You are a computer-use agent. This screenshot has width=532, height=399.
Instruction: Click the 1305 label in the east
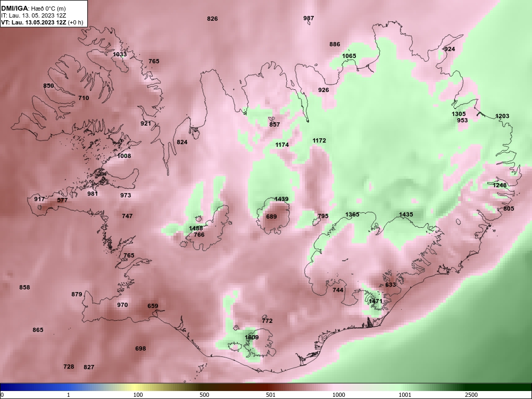click(x=459, y=114)
